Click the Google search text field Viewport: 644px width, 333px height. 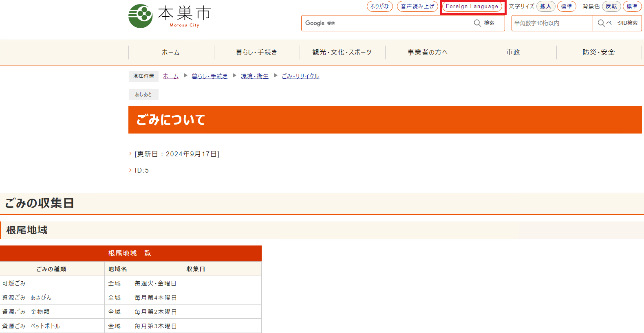[391, 23]
